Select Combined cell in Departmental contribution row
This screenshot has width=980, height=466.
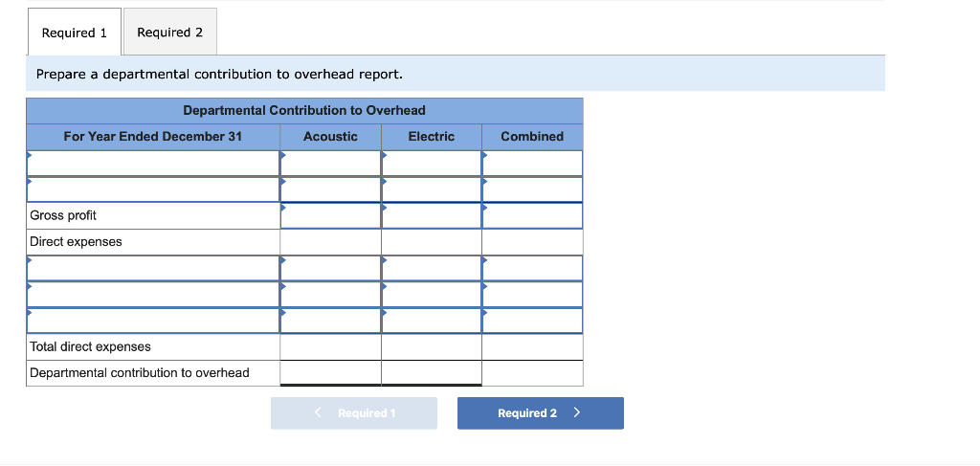pyautogui.click(x=532, y=373)
